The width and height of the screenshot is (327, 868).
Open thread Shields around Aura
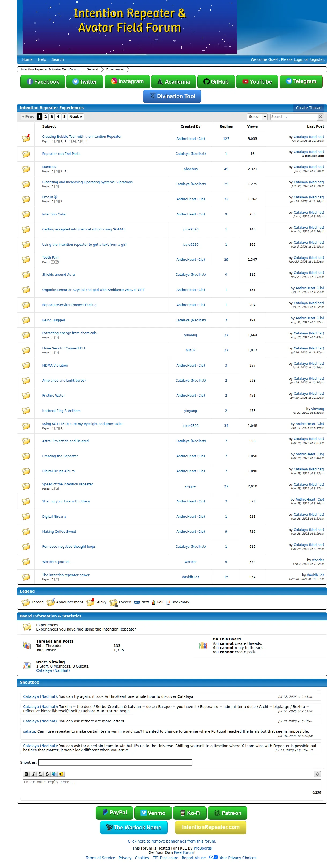58,275
